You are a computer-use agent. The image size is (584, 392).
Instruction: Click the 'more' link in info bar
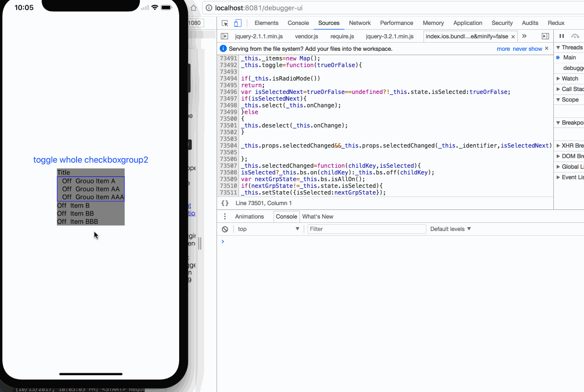[503, 49]
